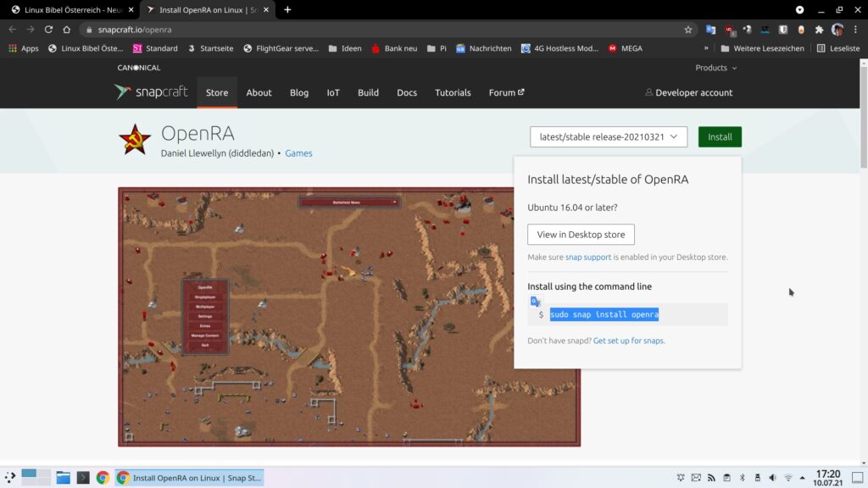Image resolution: width=868 pixels, height=488 pixels.
Task: Go to the About page
Action: click(259, 92)
